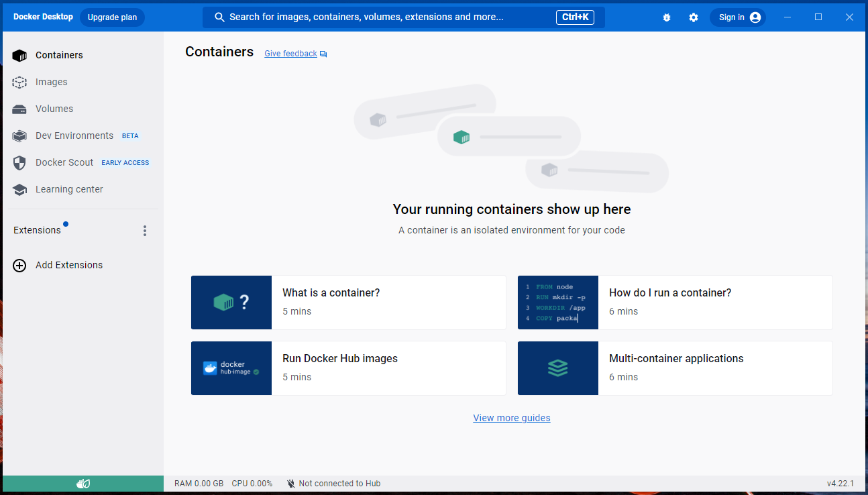868x495 pixels.
Task: Minimize the Docker Desktop window
Action: pos(788,17)
